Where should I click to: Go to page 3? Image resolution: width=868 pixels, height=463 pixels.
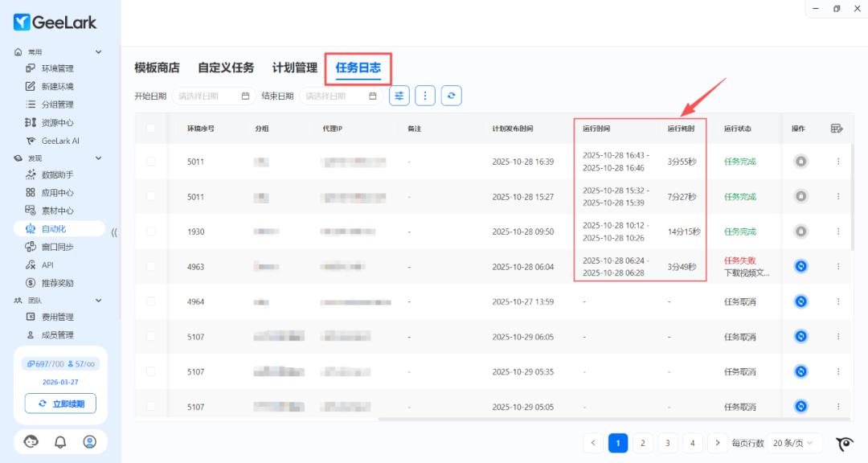pos(668,443)
